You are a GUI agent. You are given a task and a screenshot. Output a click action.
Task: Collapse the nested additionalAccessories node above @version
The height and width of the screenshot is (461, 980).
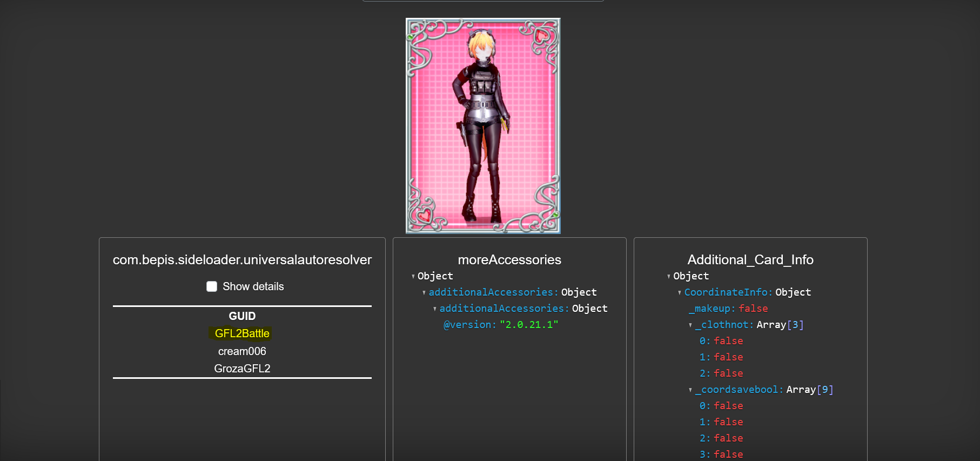(x=435, y=309)
